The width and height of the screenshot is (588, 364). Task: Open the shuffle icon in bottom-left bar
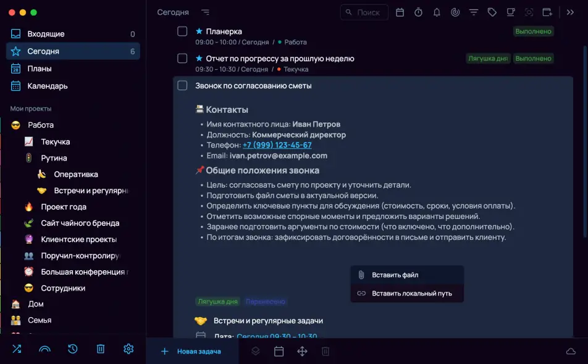[x=17, y=349]
